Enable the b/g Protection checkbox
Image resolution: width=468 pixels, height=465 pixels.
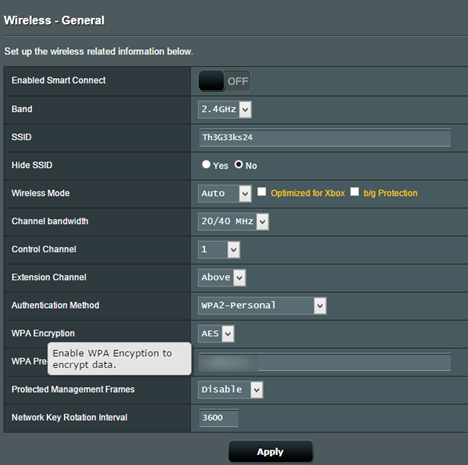(355, 192)
